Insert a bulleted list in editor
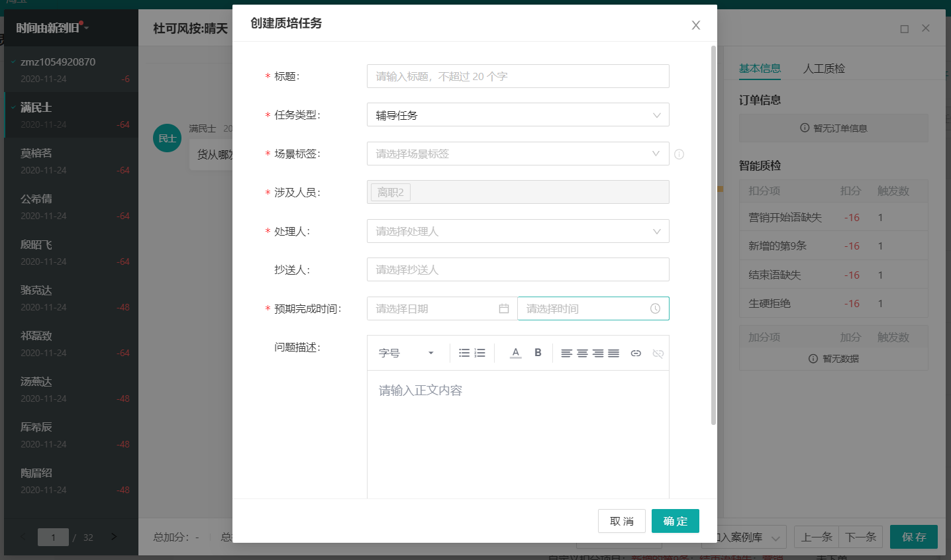Screen dimensions: 951x560 coord(464,353)
